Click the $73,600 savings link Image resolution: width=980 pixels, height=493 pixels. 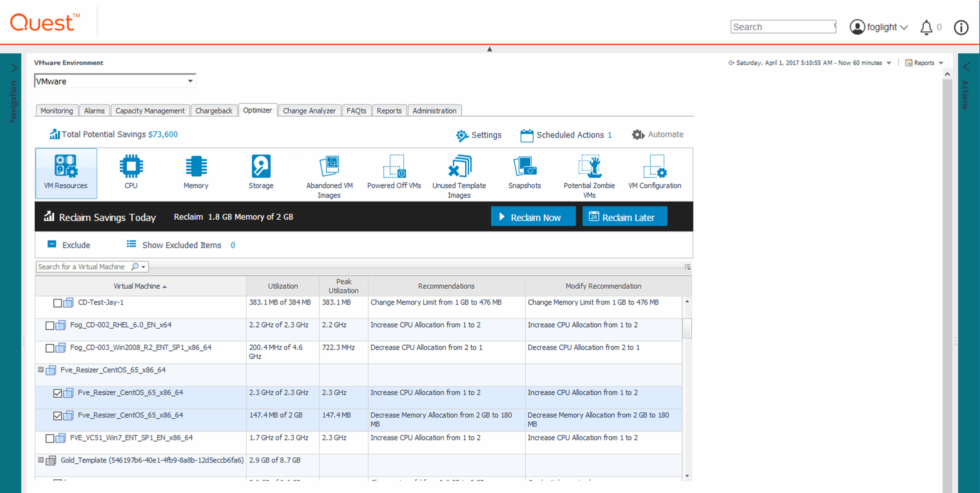point(163,134)
